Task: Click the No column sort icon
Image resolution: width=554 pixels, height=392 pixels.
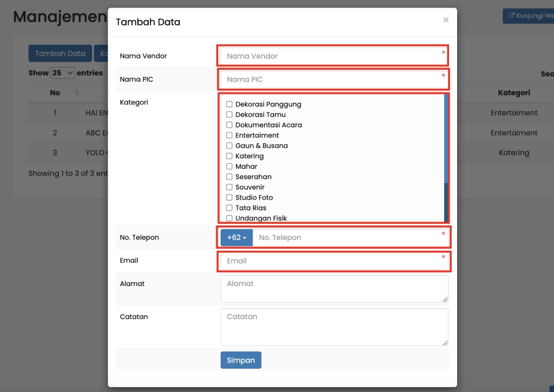Action: coord(76,93)
